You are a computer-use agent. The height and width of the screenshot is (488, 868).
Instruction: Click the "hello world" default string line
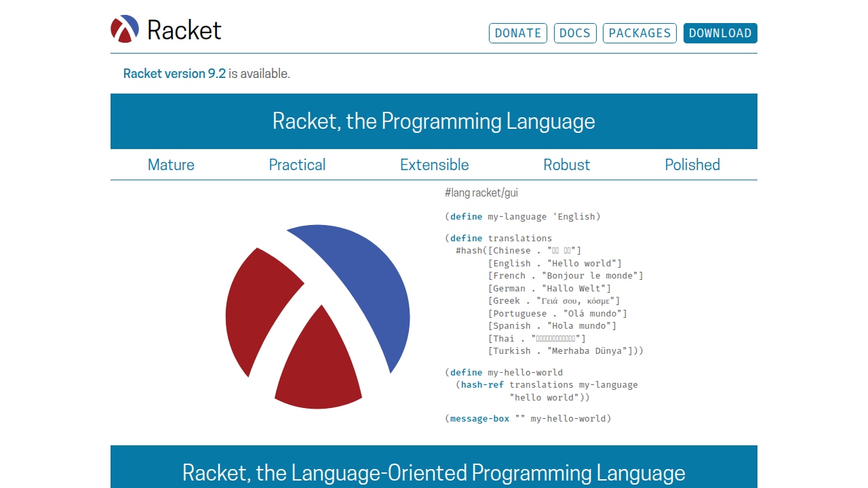(549, 398)
